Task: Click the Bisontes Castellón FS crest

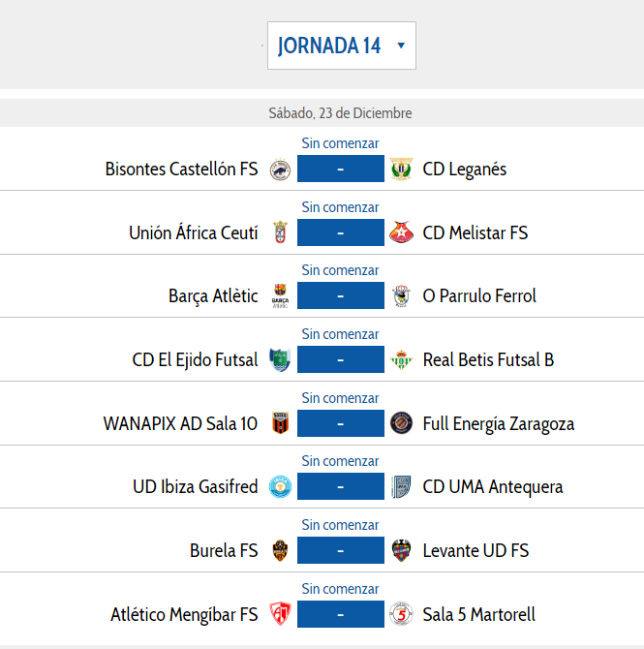Action: point(280,170)
